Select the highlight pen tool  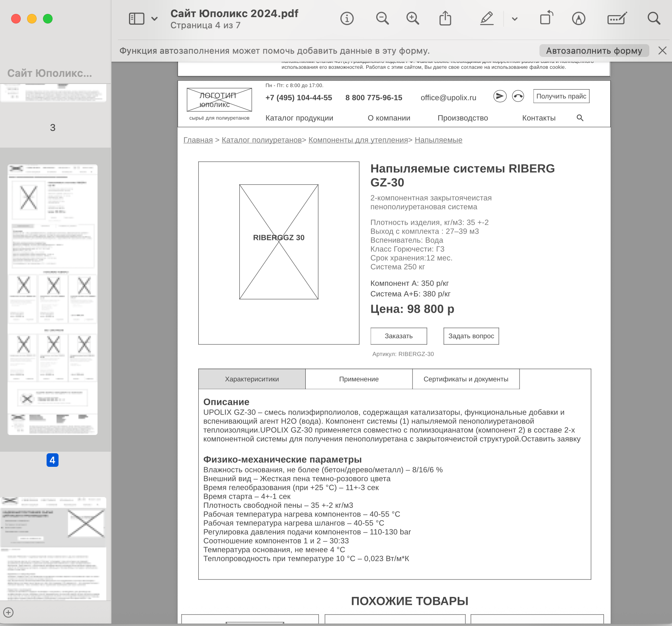(487, 19)
